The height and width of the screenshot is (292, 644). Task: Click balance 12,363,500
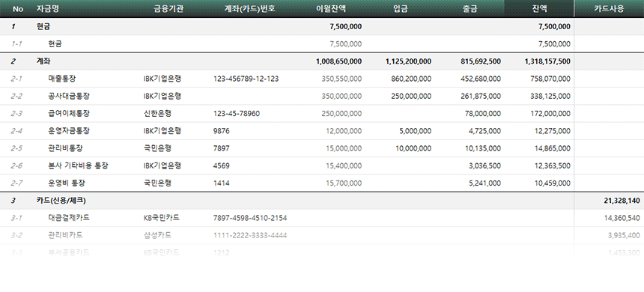[x=552, y=166]
